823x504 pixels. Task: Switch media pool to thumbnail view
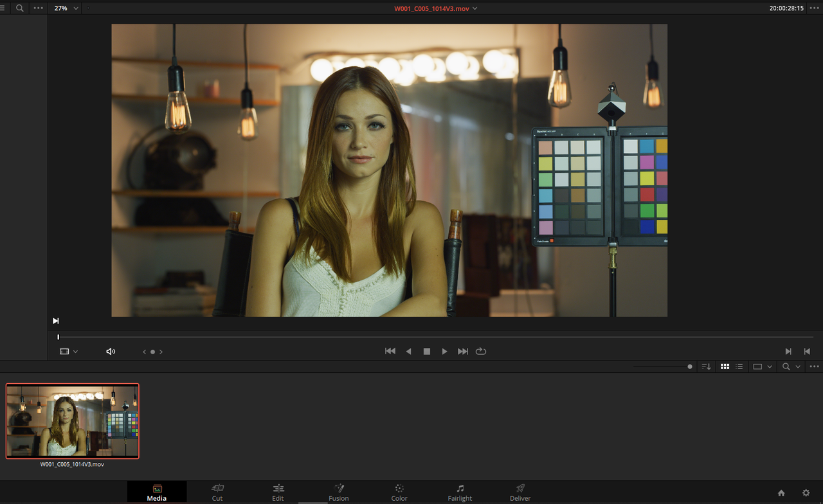(x=725, y=366)
